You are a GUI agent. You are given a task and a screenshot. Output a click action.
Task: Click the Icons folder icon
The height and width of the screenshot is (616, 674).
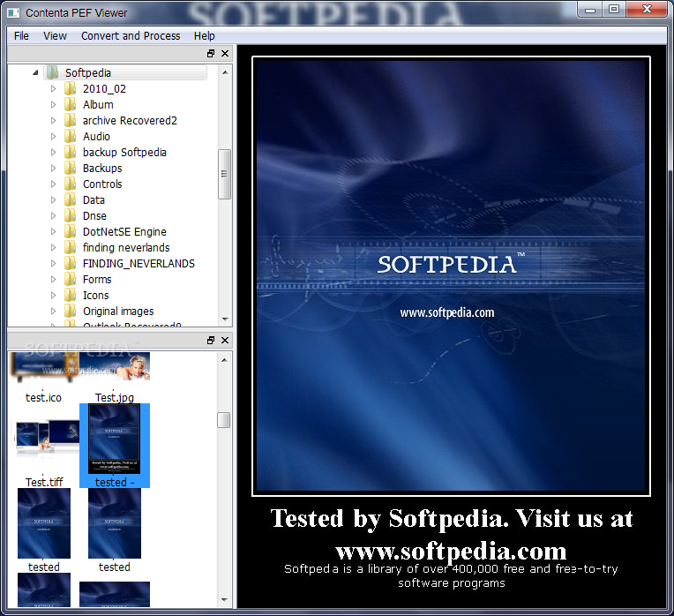[70, 296]
